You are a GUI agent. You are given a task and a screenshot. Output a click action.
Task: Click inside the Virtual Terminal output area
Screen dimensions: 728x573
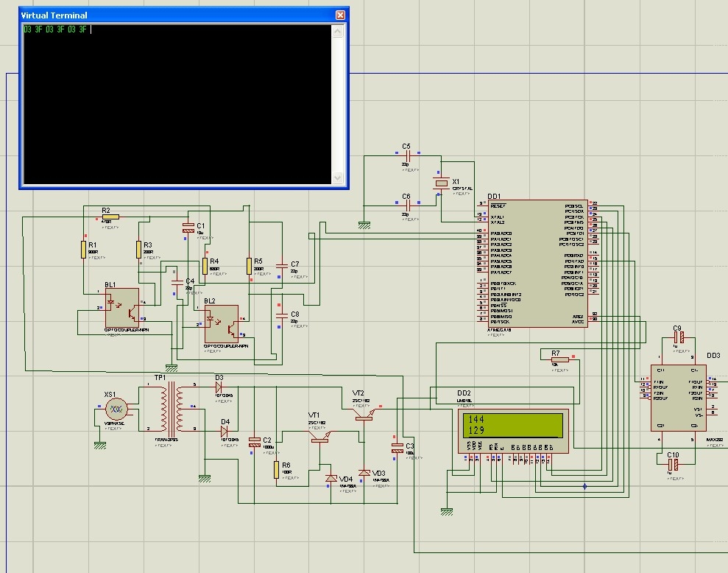point(178,105)
